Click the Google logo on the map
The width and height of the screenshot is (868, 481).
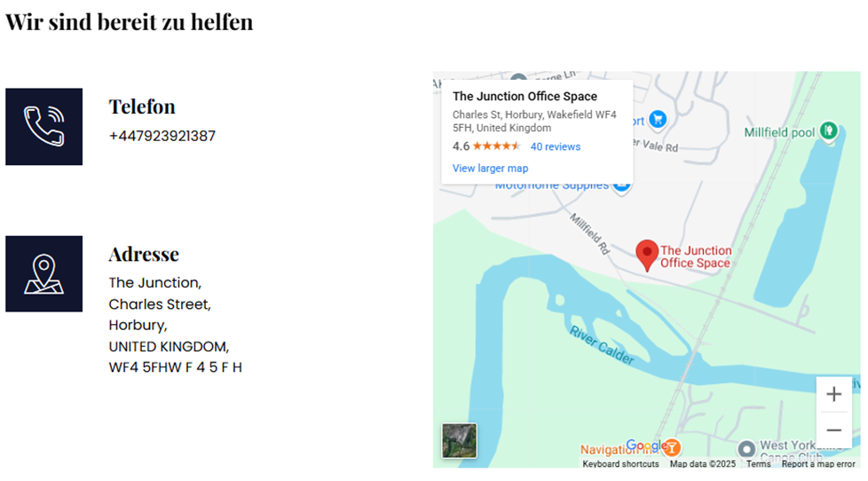pyautogui.click(x=645, y=446)
